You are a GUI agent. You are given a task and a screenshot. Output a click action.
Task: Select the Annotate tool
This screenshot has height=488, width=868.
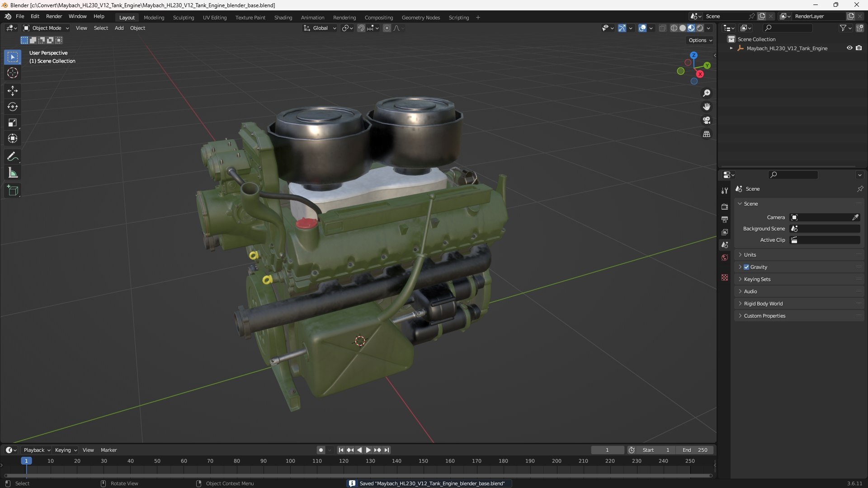[x=13, y=157]
